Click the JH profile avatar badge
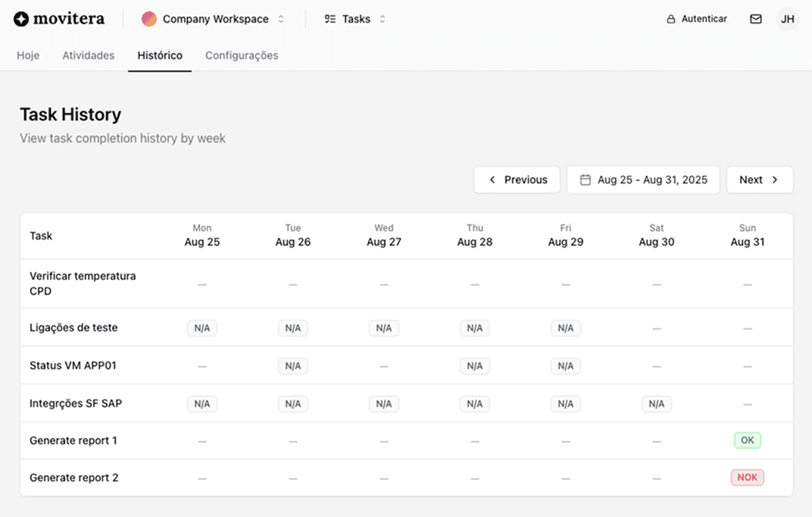Viewport: 812px width, 517px height. (787, 18)
